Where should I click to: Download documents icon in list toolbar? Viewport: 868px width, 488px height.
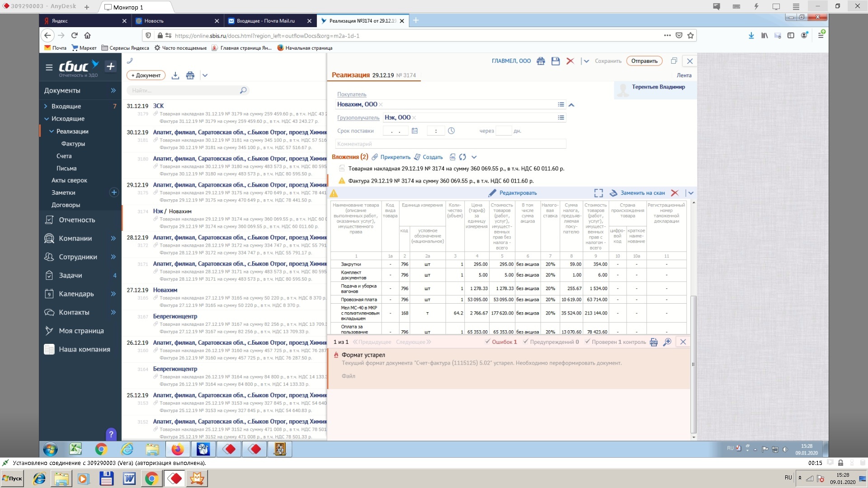175,75
